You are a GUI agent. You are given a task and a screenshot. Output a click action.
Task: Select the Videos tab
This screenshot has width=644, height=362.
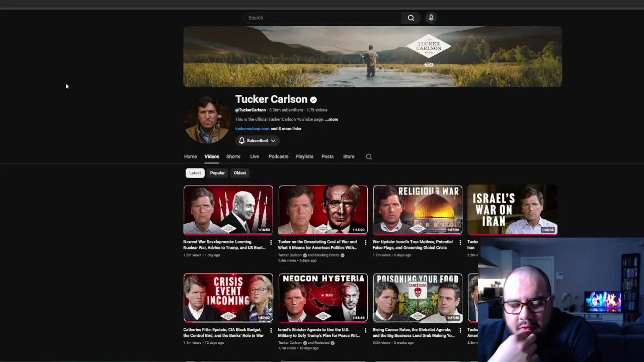(x=212, y=156)
